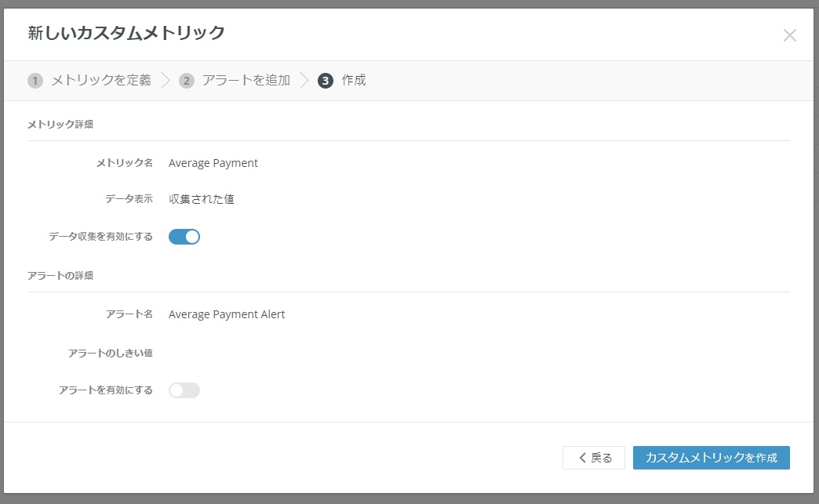Select step 3 作成
Viewport: 819px width, 504px height.
342,81
